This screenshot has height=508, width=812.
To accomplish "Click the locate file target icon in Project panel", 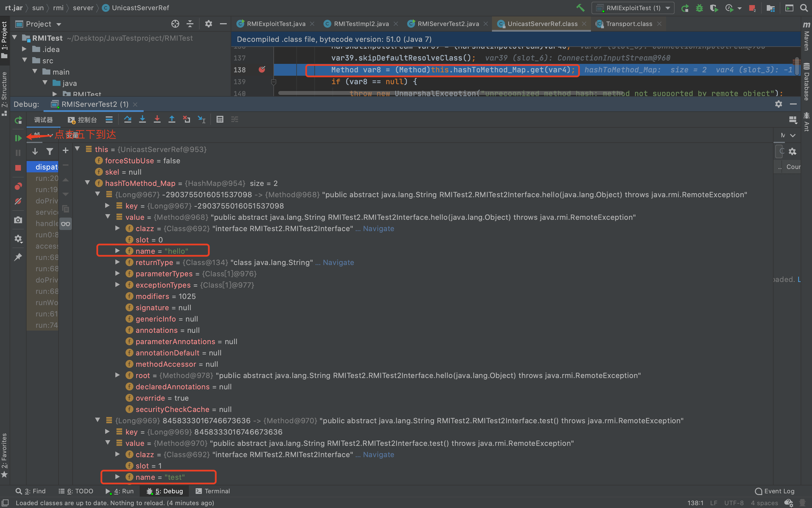I will tap(175, 23).
